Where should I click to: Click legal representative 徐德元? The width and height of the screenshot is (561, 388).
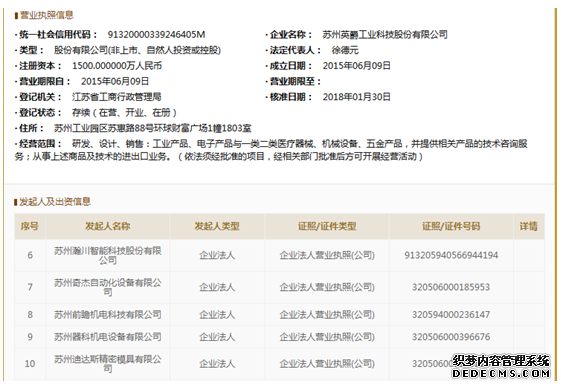345,50
